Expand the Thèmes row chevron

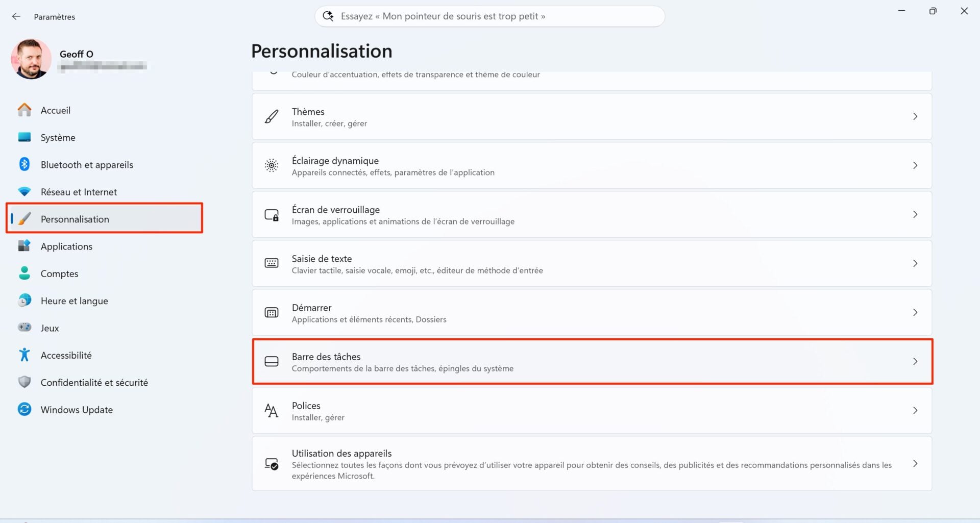[x=915, y=116]
